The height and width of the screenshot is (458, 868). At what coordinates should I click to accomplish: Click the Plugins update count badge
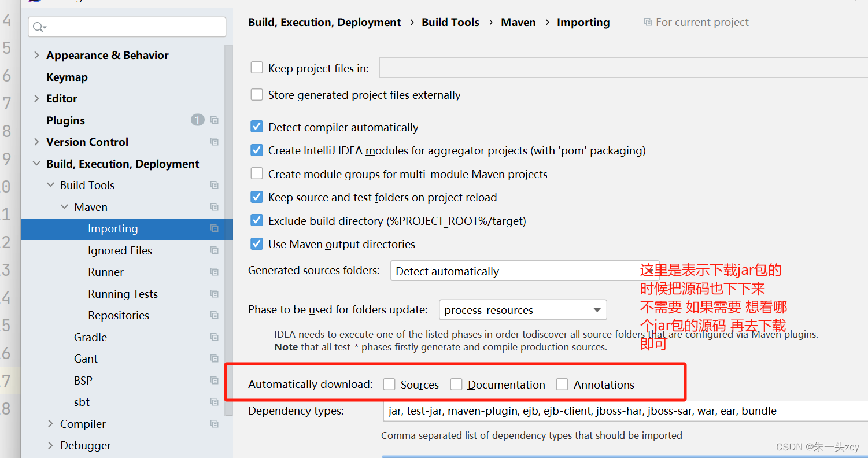coord(198,120)
